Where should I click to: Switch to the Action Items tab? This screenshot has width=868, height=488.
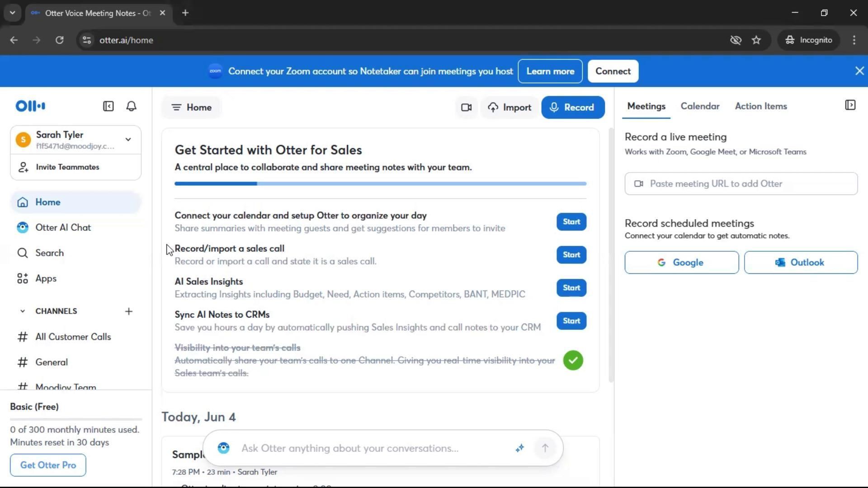761,106
